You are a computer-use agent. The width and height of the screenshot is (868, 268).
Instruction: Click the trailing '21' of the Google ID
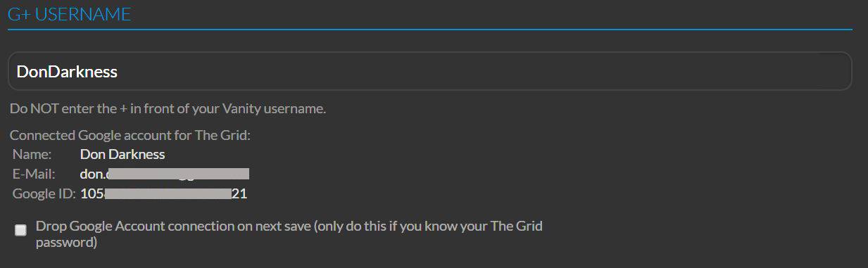[239, 193]
